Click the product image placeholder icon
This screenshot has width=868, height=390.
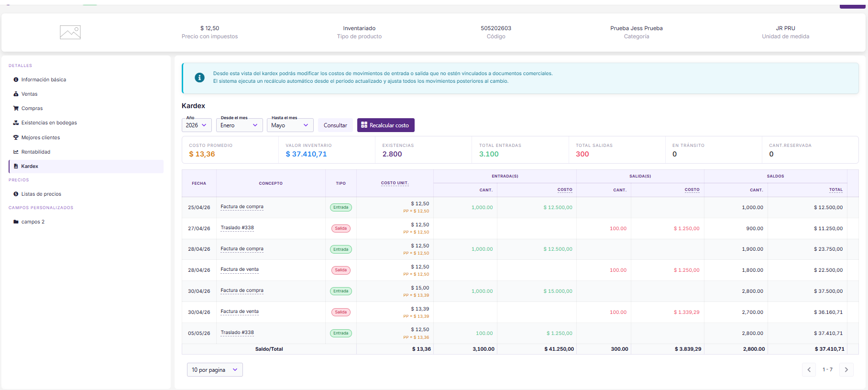coord(70,32)
